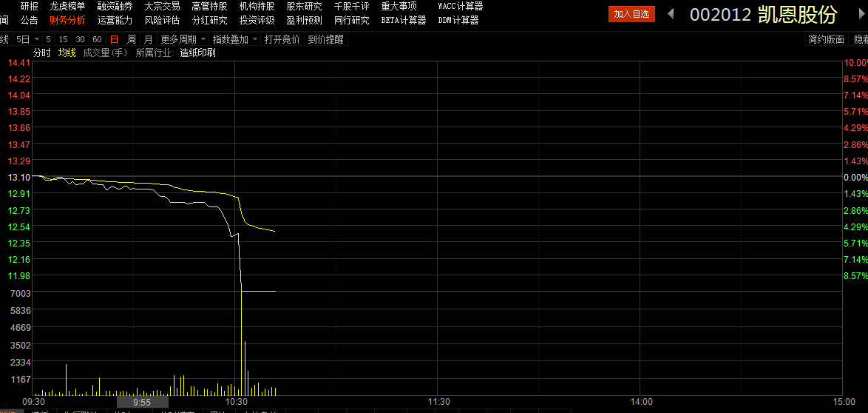Viewport: 868px width, 413px height.
Task: Open the 5日 period dropdown arrow
Action: point(36,39)
